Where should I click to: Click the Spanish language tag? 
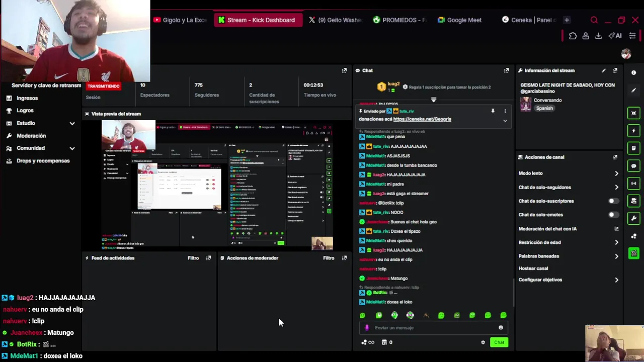click(544, 108)
